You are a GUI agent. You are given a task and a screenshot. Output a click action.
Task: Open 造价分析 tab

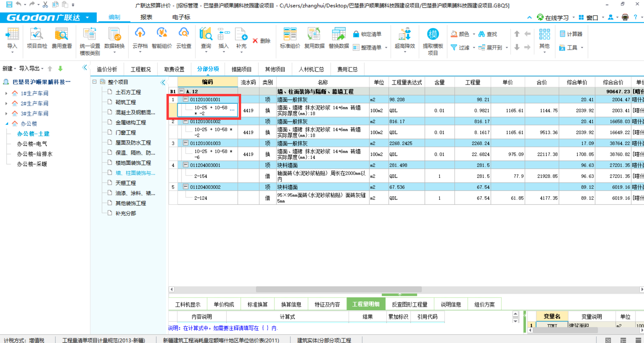[107, 69]
